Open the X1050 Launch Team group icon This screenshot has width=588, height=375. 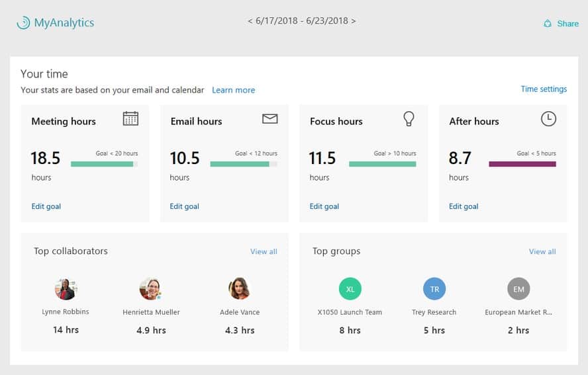(350, 289)
